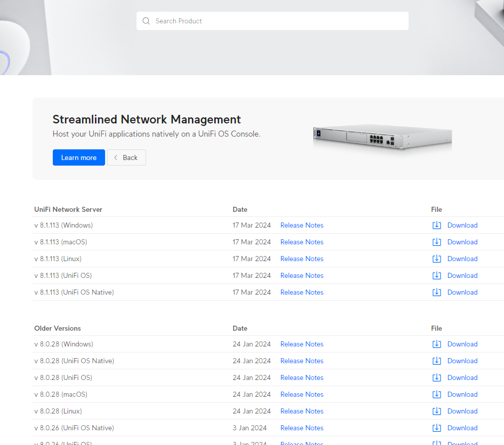The image size is (504, 445).
Task: Click the Back button chevron arrow
Action: pyautogui.click(x=116, y=157)
